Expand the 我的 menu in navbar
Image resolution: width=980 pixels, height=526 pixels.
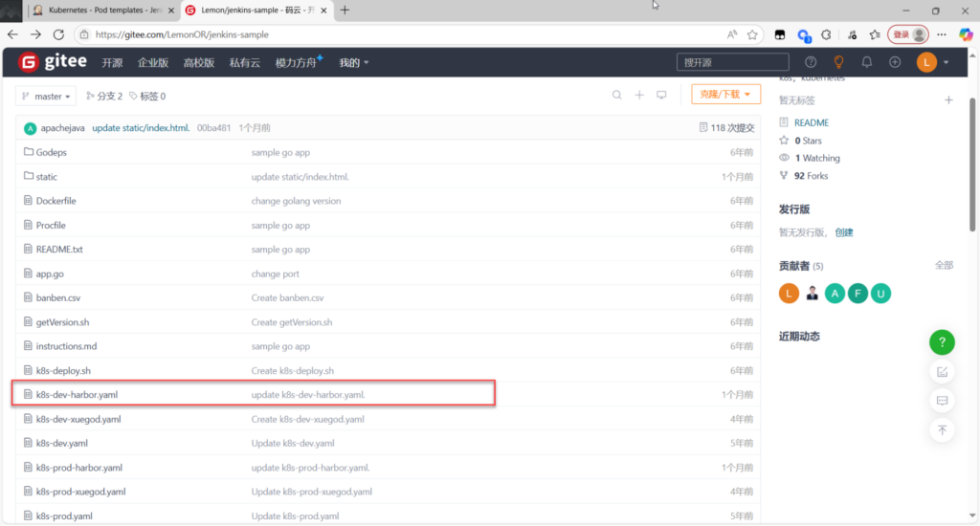(354, 63)
